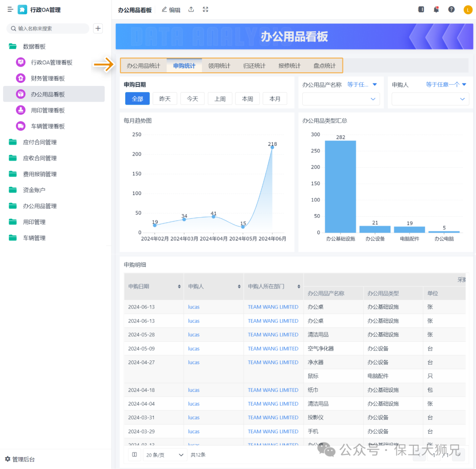
Task: Click the share/export icon in header
Action: click(191, 10)
